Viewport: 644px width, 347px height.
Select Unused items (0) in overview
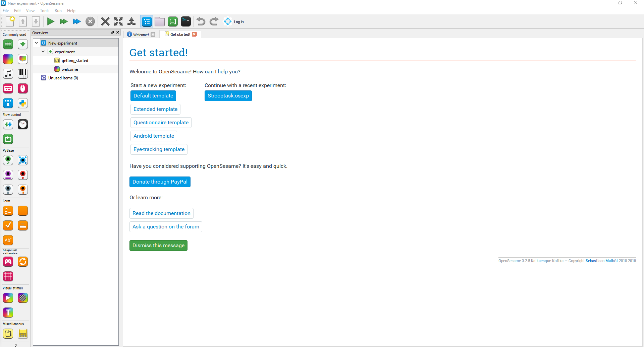coord(63,78)
